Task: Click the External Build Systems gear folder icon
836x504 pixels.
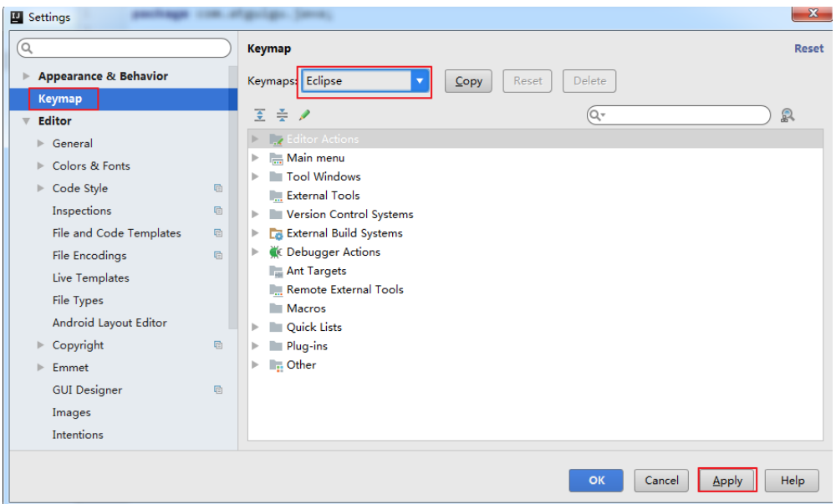Action: click(276, 233)
